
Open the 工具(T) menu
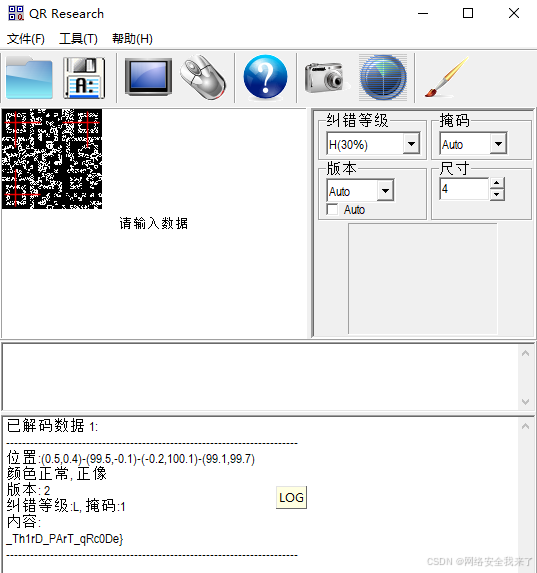tap(78, 38)
